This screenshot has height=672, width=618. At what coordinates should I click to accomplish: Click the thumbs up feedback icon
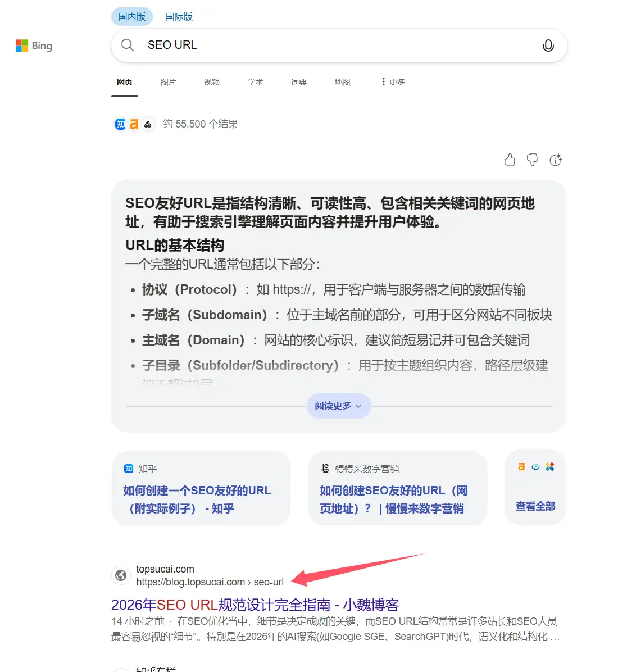[x=510, y=160]
